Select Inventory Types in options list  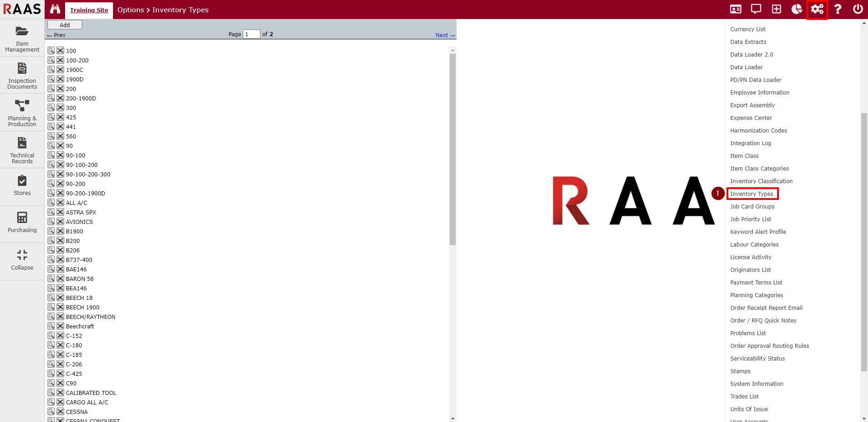(x=751, y=194)
